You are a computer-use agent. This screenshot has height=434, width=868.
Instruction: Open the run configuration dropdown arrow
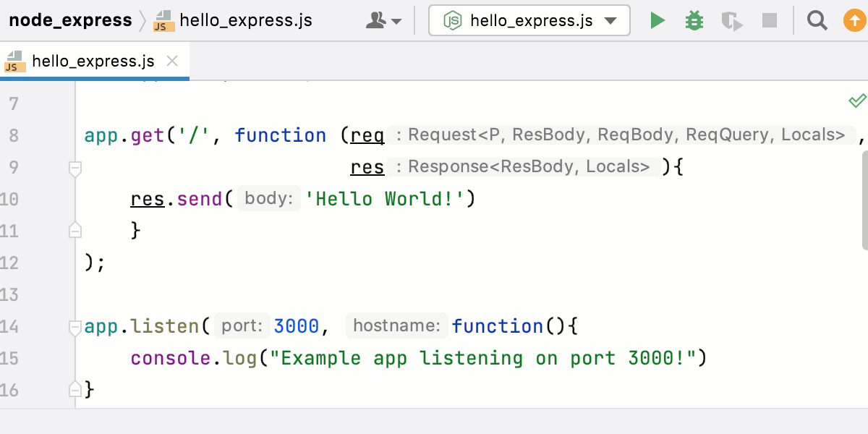coord(611,20)
